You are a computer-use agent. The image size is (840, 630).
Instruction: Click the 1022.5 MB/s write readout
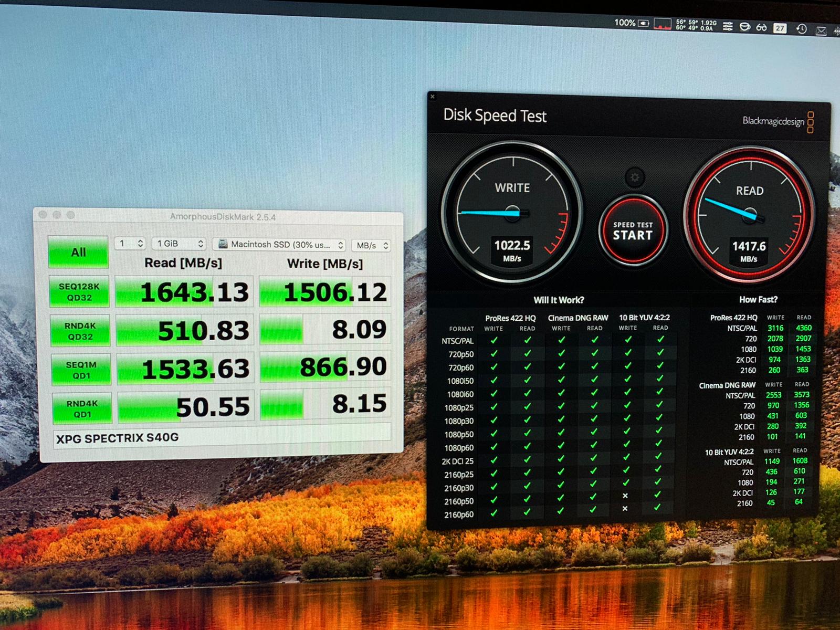tap(512, 250)
